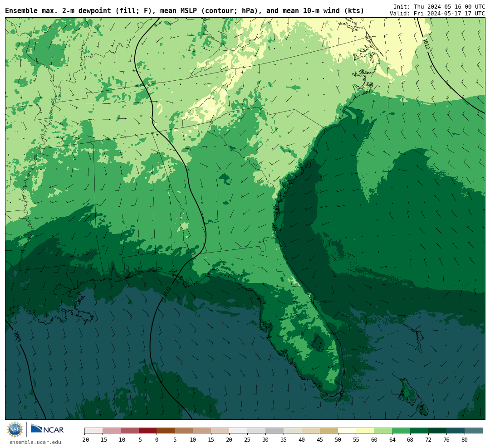The width and height of the screenshot is (490, 448).
Task: Pick the teal swatch right of 80
Action: pyautogui.click(x=474, y=431)
